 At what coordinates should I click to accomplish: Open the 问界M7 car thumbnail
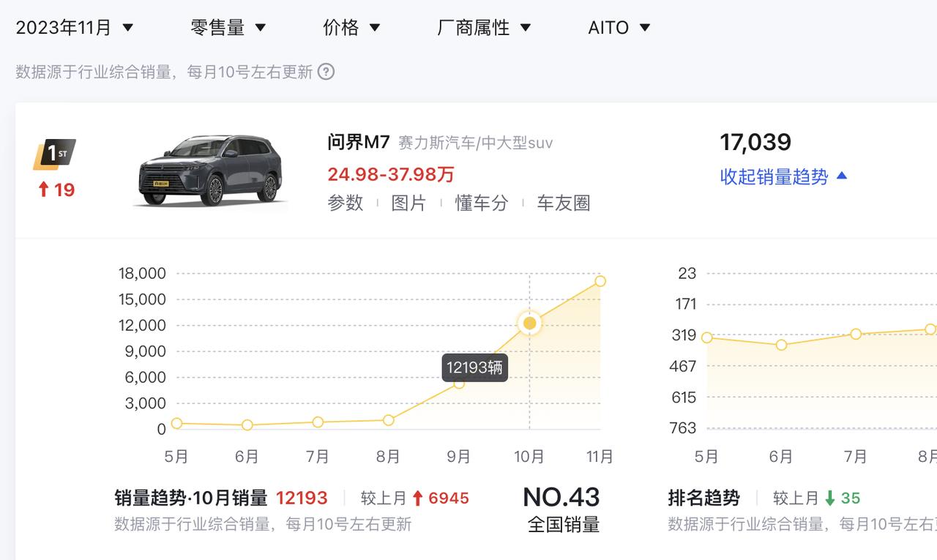(x=210, y=171)
